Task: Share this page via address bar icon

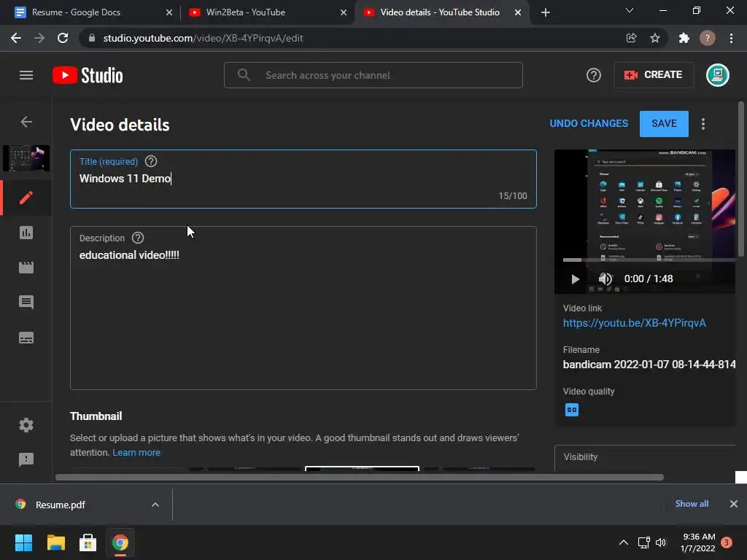Action: pyautogui.click(x=631, y=38)
